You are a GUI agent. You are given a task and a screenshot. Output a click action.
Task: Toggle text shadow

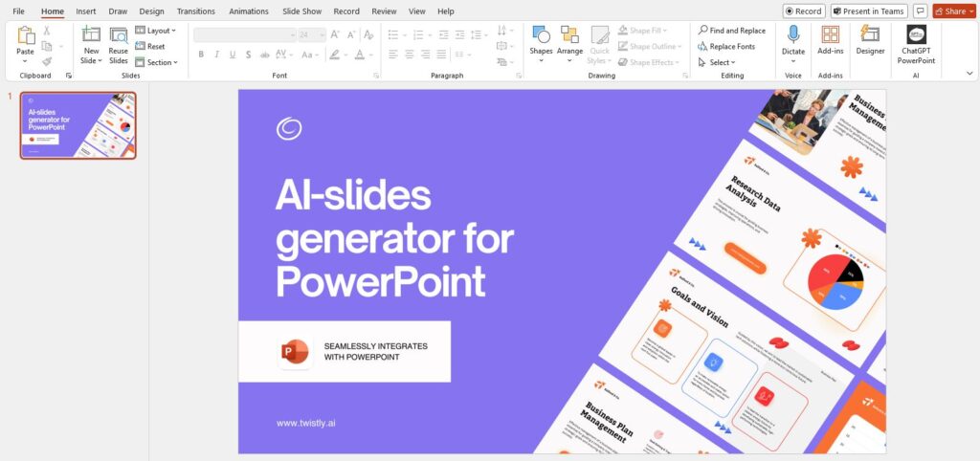click(248, 55)
